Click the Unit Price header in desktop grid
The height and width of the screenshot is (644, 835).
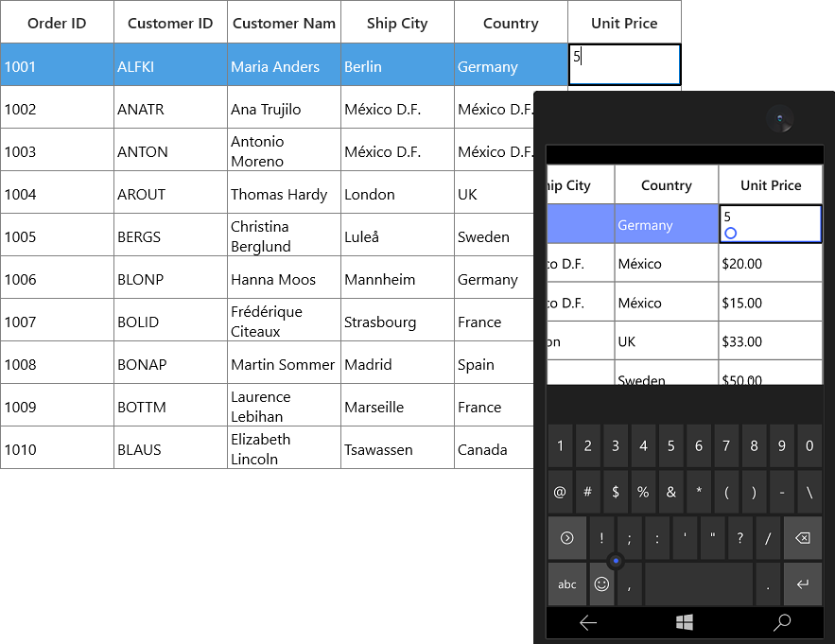click(624, 23)
